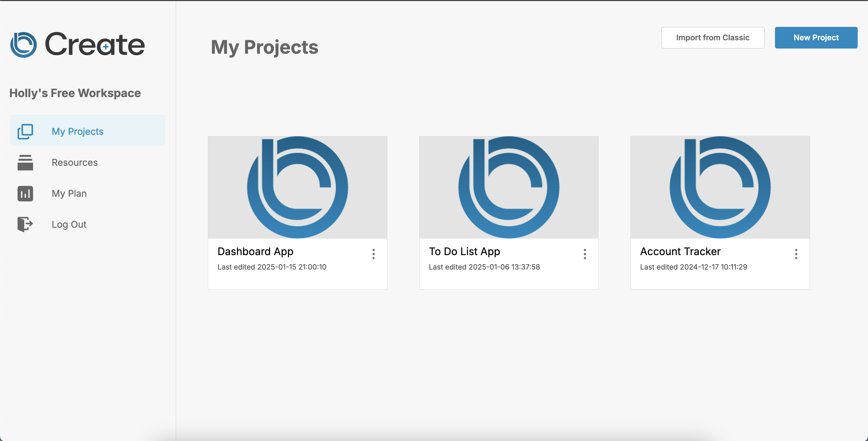Click the Create logo icon
Image resolution: width=868 pixels, height=441 pixels.
24,45
